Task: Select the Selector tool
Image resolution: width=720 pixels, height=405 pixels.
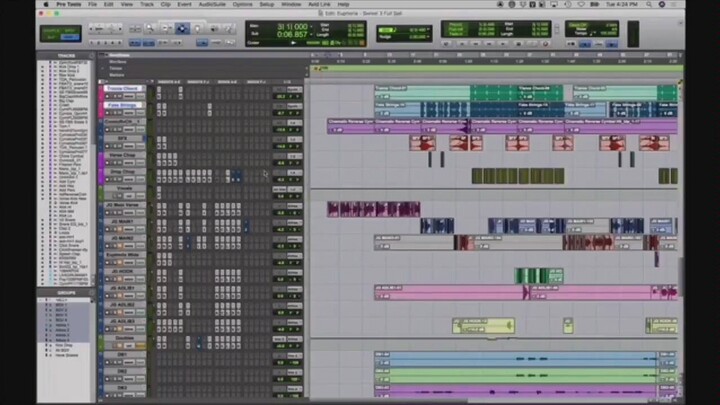Action: point(182,28)
